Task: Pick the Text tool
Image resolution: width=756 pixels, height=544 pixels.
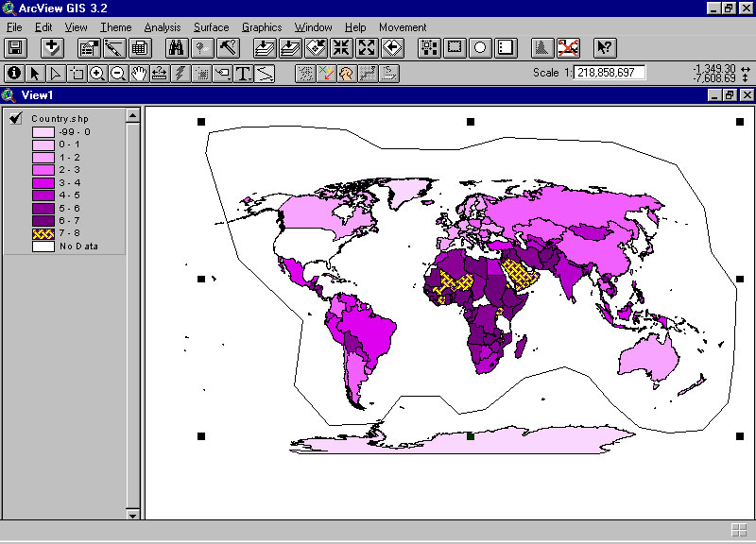Action: [x=243, y=73]
